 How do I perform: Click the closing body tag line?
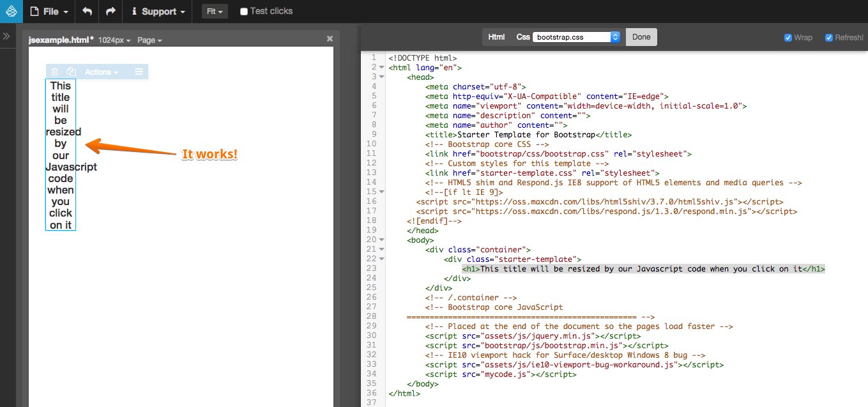coord(422,384)
